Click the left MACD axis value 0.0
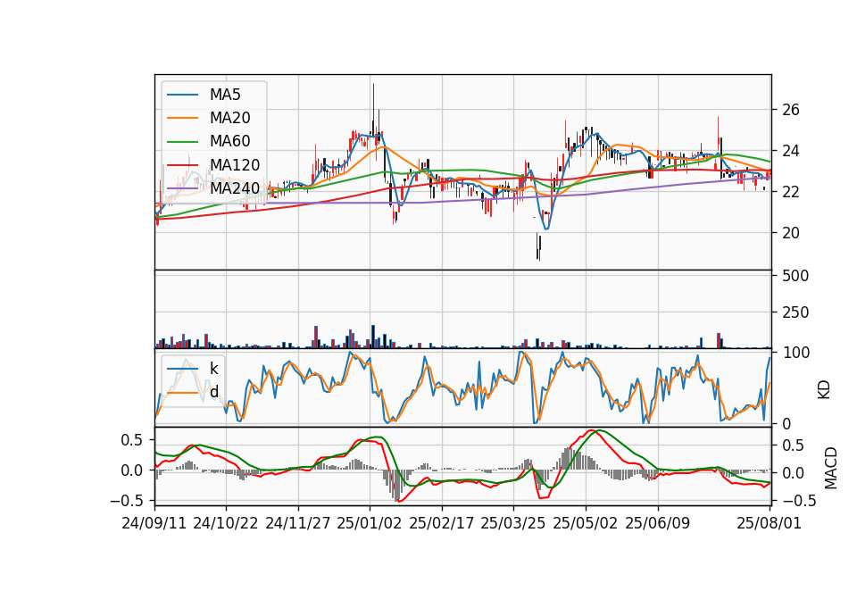 tap(132, 470)
